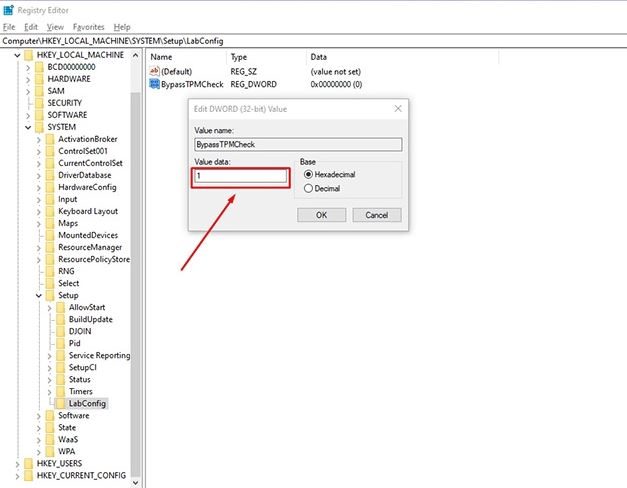
Task: Expand the SOFTWARE key under HKEY_LOCAL_MACHINE
Action: [x=28, y=115]
